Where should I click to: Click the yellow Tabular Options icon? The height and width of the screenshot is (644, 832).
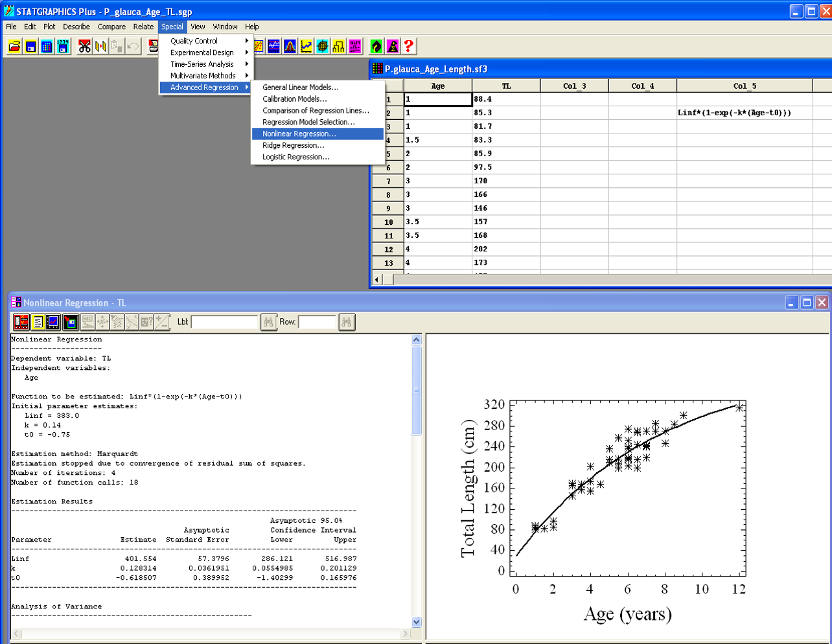click(x=38, y=322)
